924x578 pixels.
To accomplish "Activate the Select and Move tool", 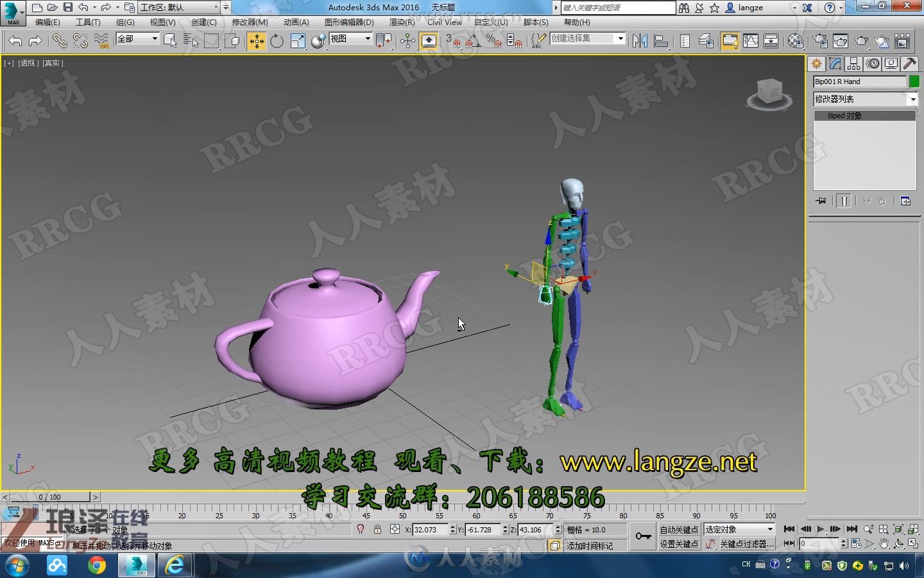I will point(256,41).
